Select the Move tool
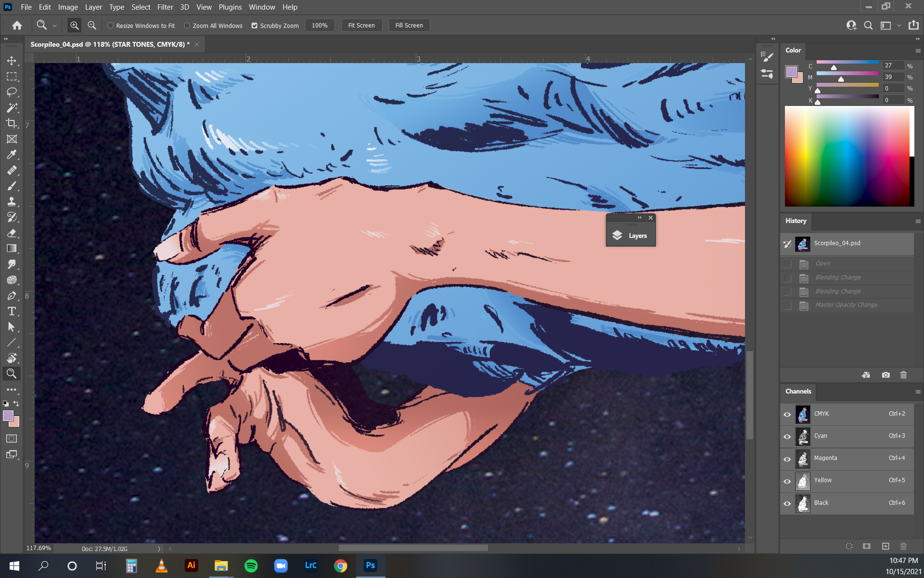This screenshot has height=578, width=924. [12, 61]
